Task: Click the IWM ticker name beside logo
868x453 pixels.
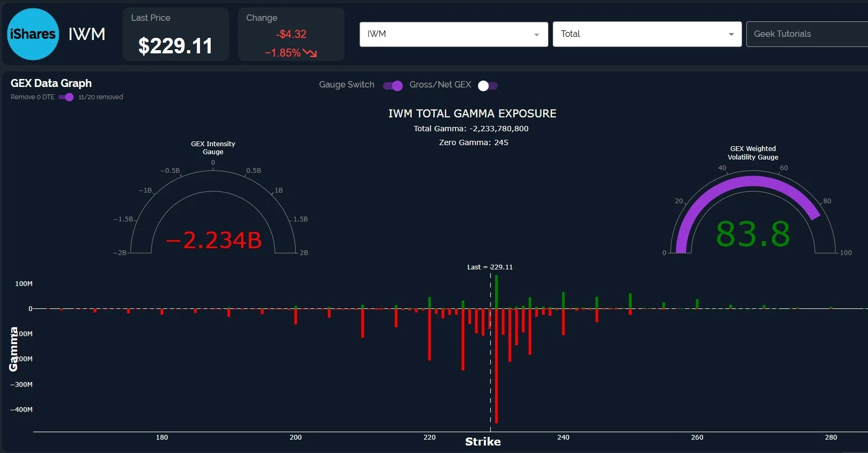Action: 87,34
